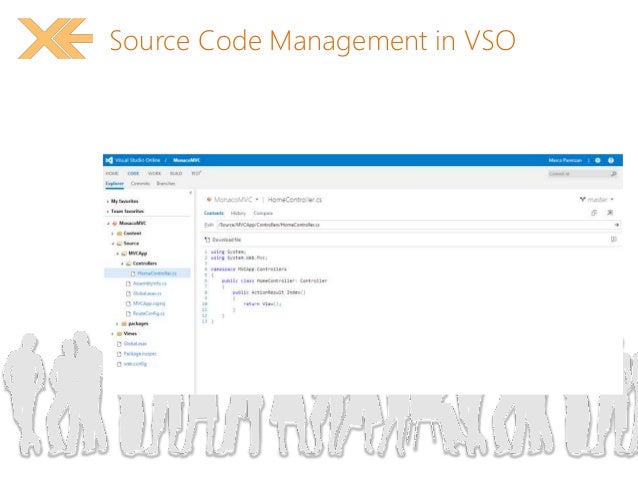Click the Content folder icon
The image size is (638, 479).
pyautogui.click(x=120, y=234)
